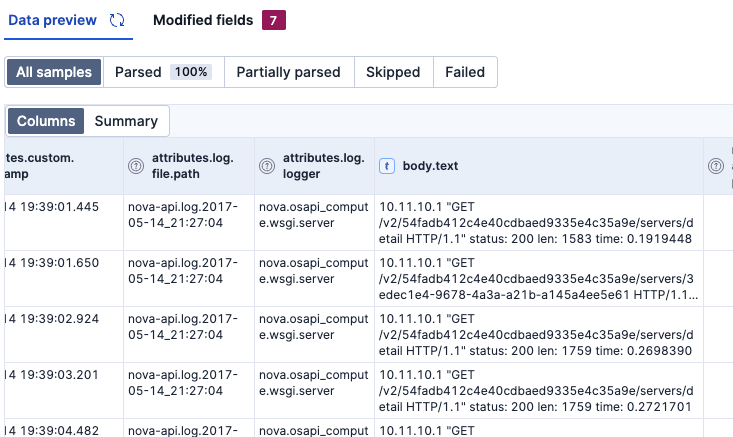This screenshot has height=437, width=733.
Task: Switch to Summary view
Action: pyautogui.click(x=126, y=121)
